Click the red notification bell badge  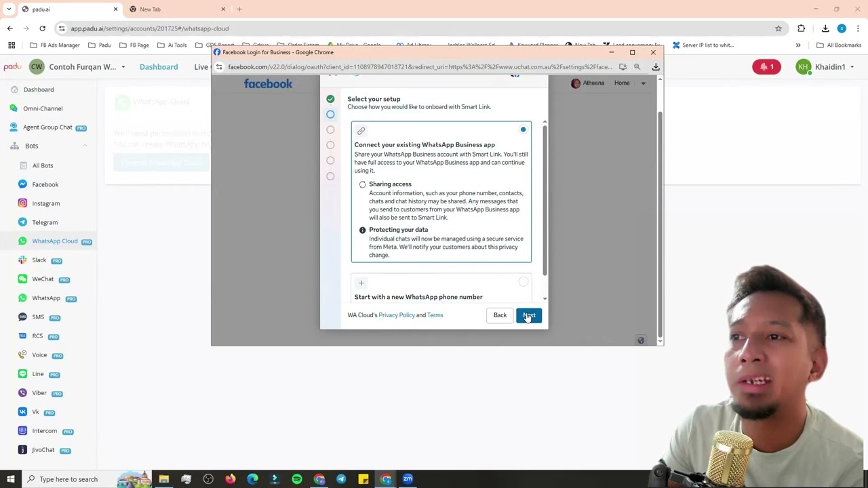coord(766,67)
